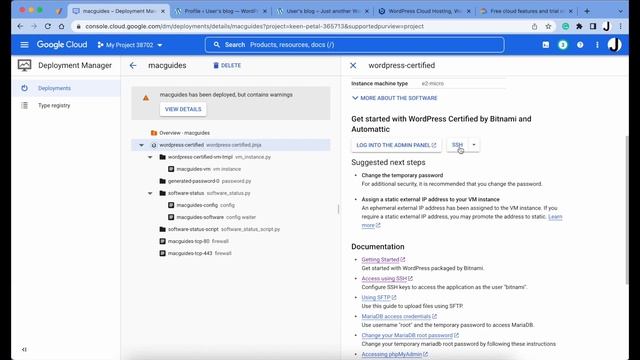Collapse the wordpress-certified-vm-tmpl folder
Viewport: 640px width, 360px height.
(x=150, y=157)
